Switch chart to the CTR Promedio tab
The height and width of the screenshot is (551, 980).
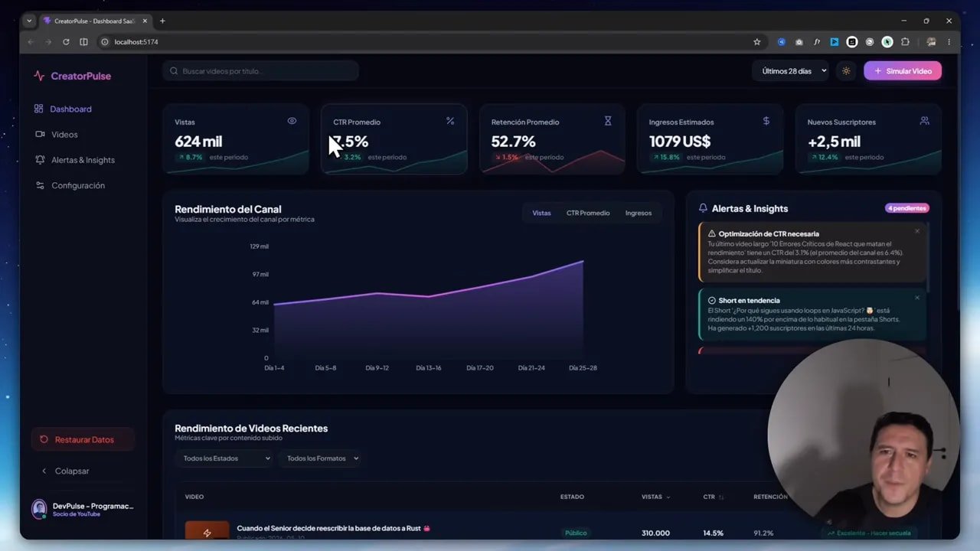pyautogui.click(x=588, y=213)
